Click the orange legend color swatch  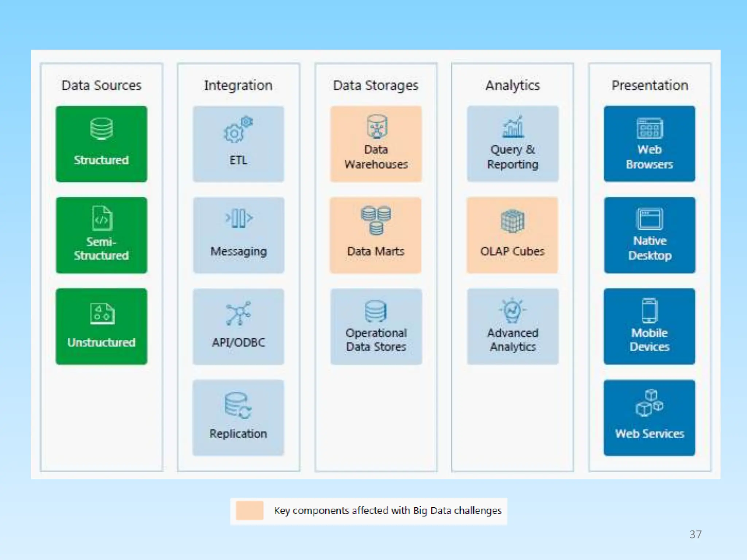[x=249, y=510]
